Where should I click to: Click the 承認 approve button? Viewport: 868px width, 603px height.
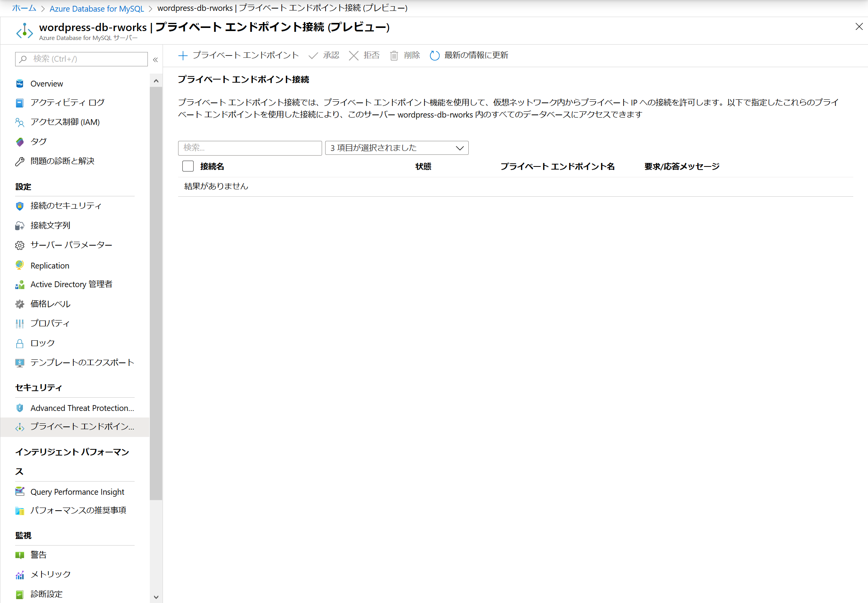[x=324, y=55]
